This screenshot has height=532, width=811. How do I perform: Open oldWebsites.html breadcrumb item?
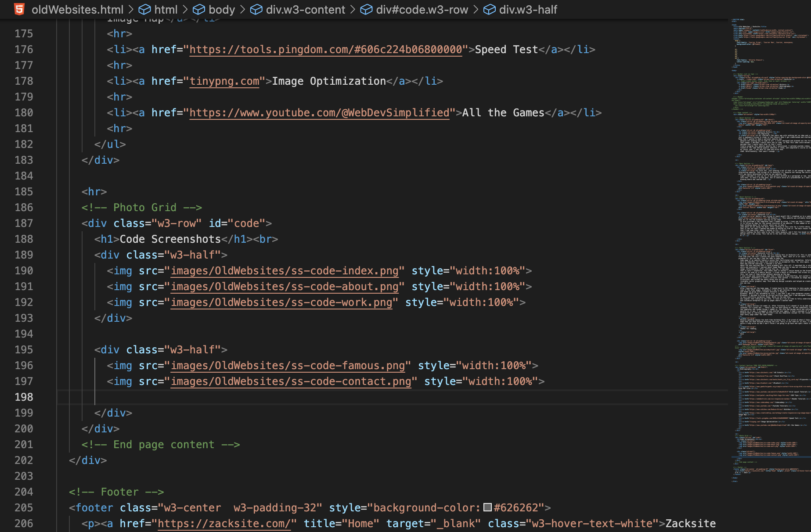tap(77, 9)
